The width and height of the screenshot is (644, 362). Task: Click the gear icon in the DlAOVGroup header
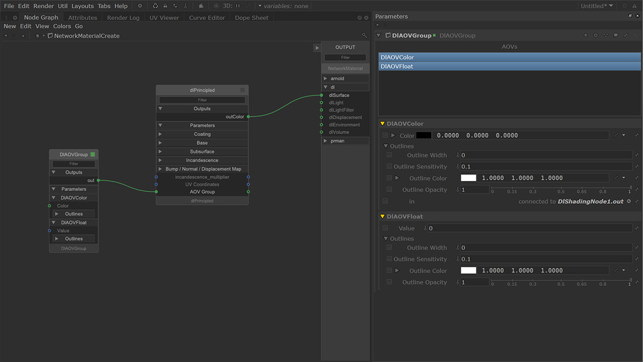tap(596, 36)
